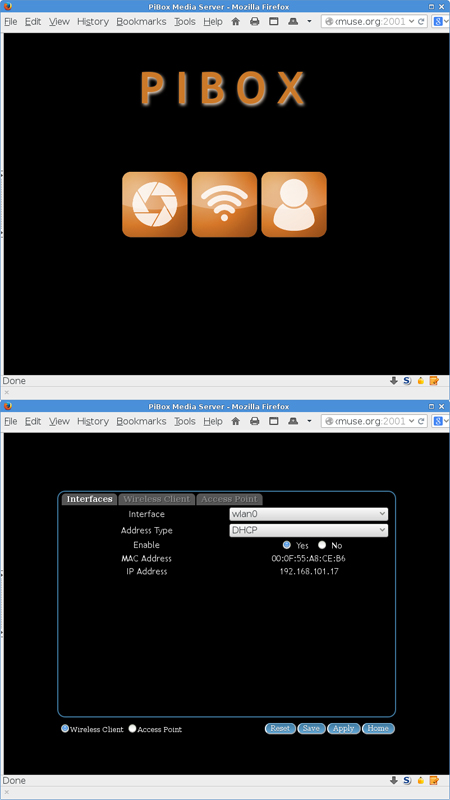This screenshot has height=800, width=450.
Task: Click the Reset button
Action: (280, 729)
